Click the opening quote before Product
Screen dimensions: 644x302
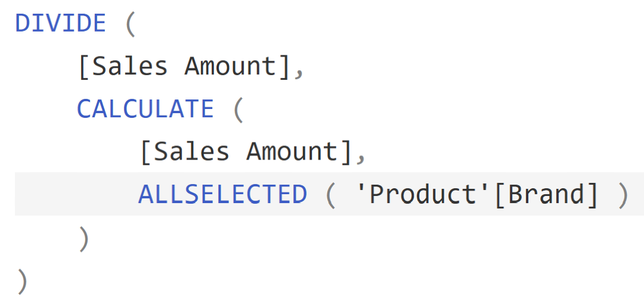point(361,191)
